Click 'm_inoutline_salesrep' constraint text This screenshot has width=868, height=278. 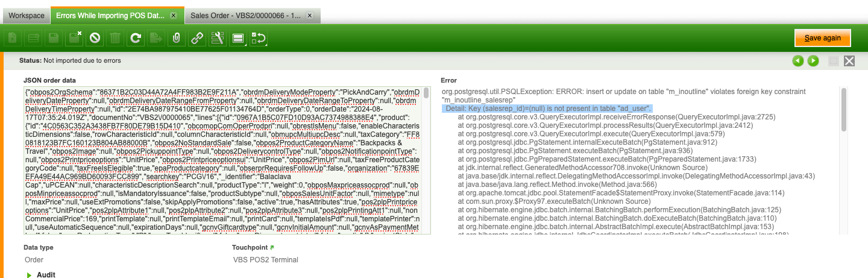(478, 100)
